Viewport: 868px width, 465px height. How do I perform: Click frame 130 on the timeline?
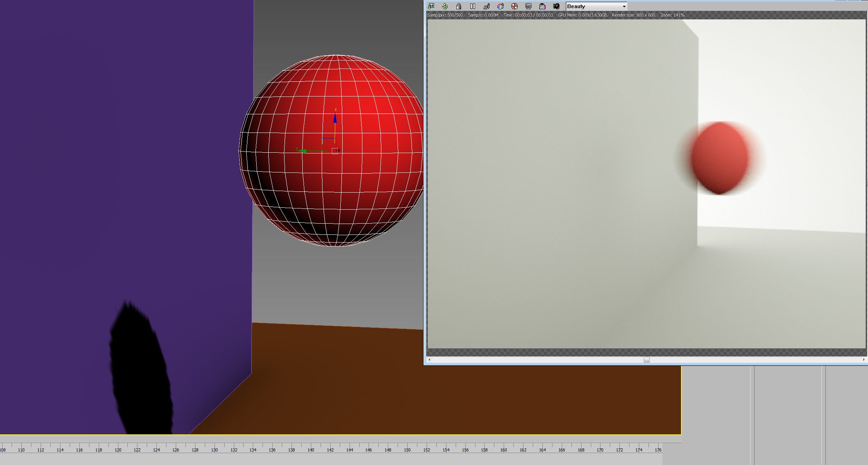[214, 449]
